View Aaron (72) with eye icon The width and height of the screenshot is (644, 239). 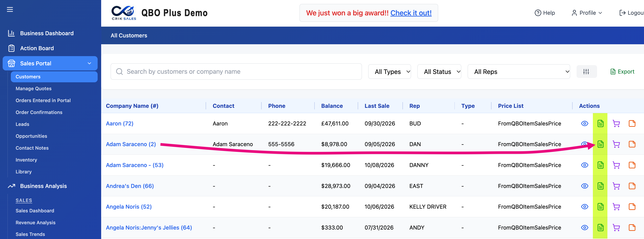pyautogui.click(x=584, y=123)
